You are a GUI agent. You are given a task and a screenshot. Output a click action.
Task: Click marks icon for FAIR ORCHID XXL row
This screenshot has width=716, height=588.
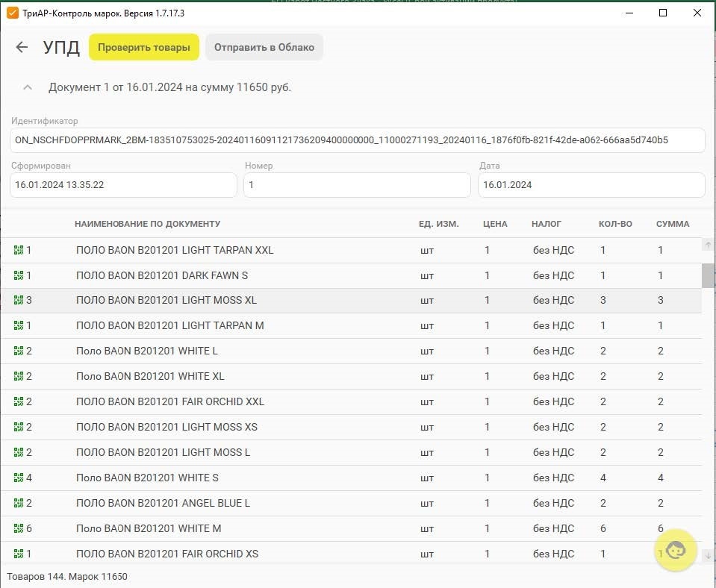pyautogui.click(x=18, y=401)
